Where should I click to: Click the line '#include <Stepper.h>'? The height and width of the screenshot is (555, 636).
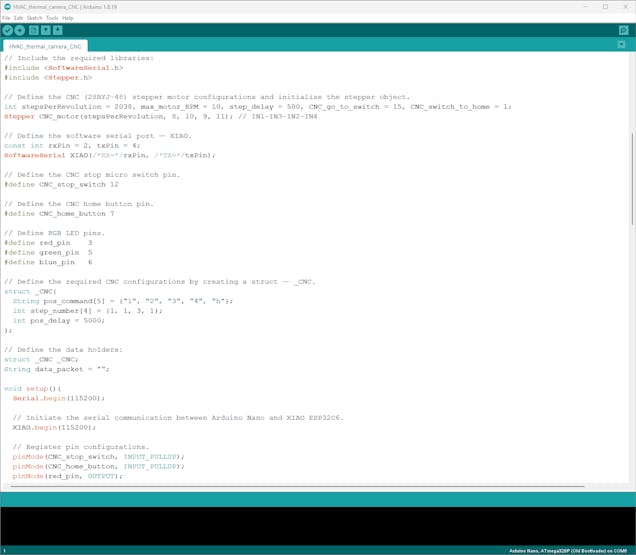(x=48, y=77)
